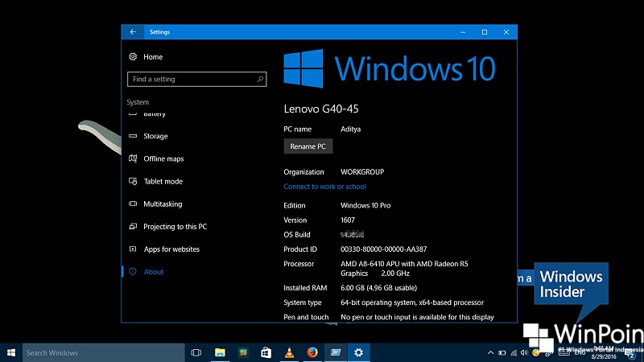Click the Home gear icon
Viewport: 644px width, 362px height.
pos(133,56)
